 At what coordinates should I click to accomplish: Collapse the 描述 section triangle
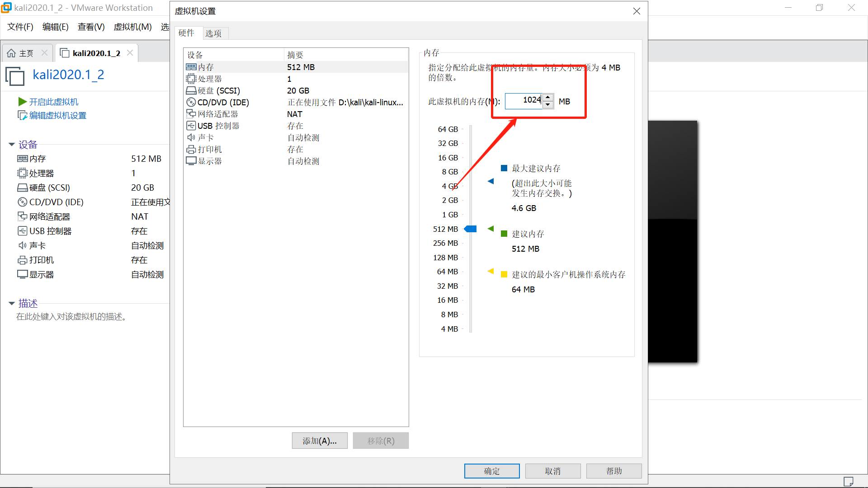pos(12,303)
